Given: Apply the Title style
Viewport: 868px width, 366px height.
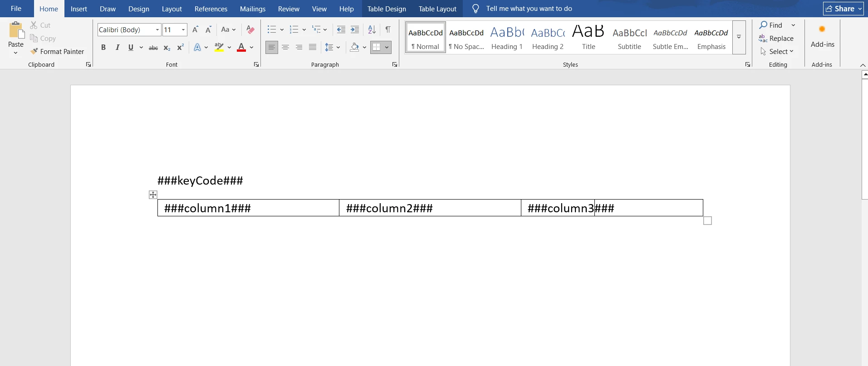Looking at the screenshot, I should pos(588,38).
